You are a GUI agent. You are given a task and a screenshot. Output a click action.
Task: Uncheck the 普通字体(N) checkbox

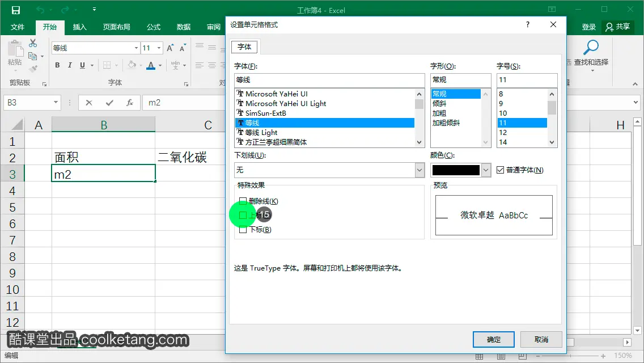click(x=500, y=170)
